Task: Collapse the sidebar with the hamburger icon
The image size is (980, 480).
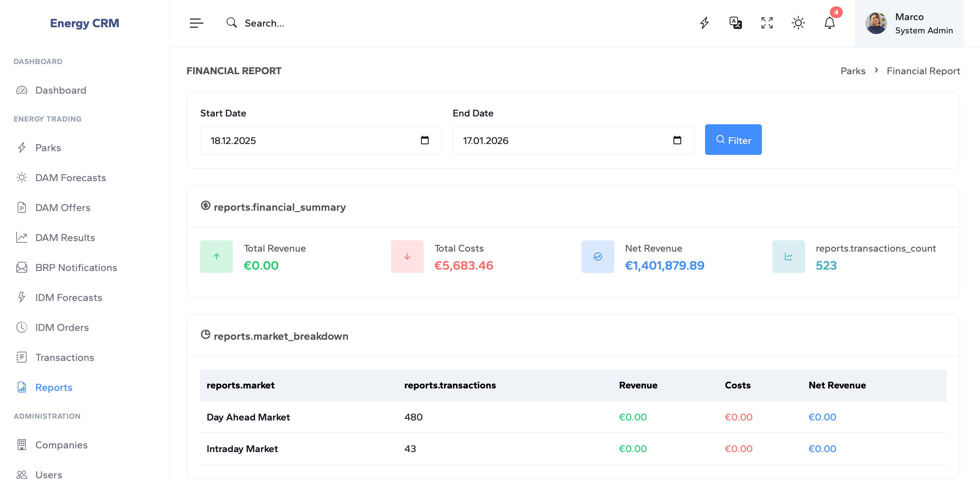Action: point(197,23)
